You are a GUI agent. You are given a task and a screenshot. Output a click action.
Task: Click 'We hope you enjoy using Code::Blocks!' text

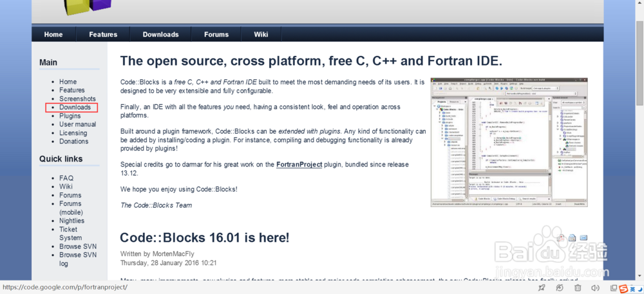(178, 189)
